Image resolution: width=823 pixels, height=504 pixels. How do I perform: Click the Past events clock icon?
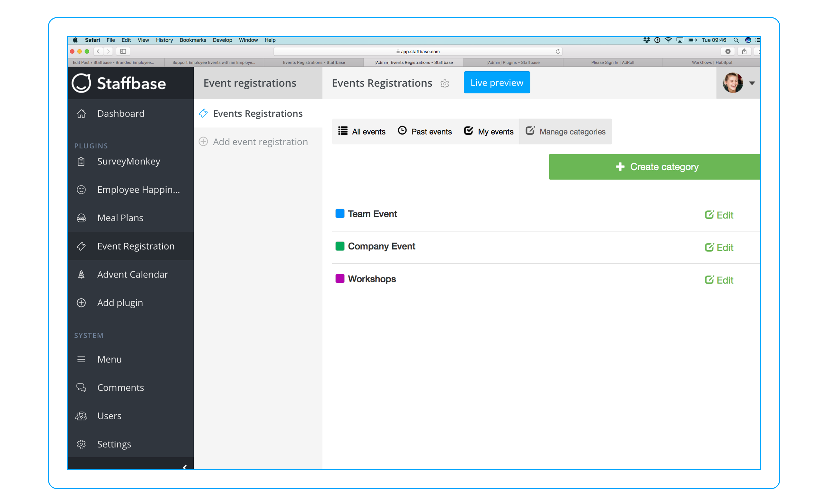coord(402,131)
